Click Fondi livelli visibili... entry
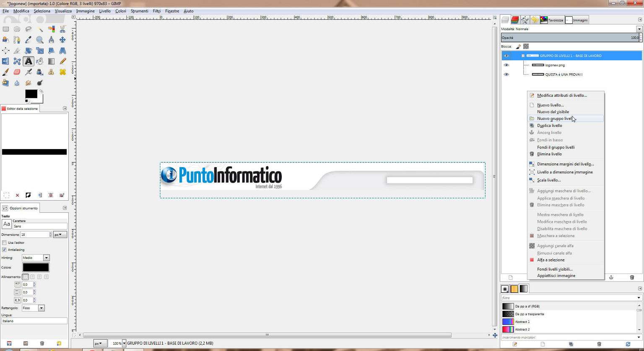 coord(565,269)
